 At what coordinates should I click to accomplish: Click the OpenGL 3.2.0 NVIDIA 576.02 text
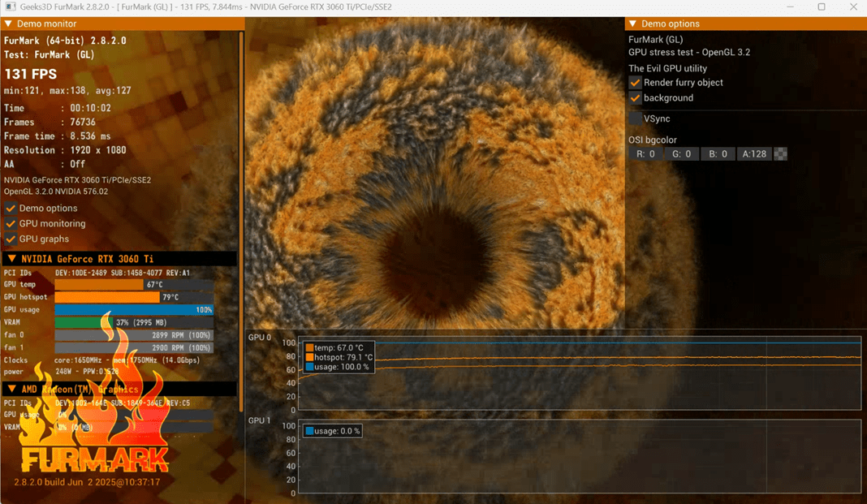point(56,192)
